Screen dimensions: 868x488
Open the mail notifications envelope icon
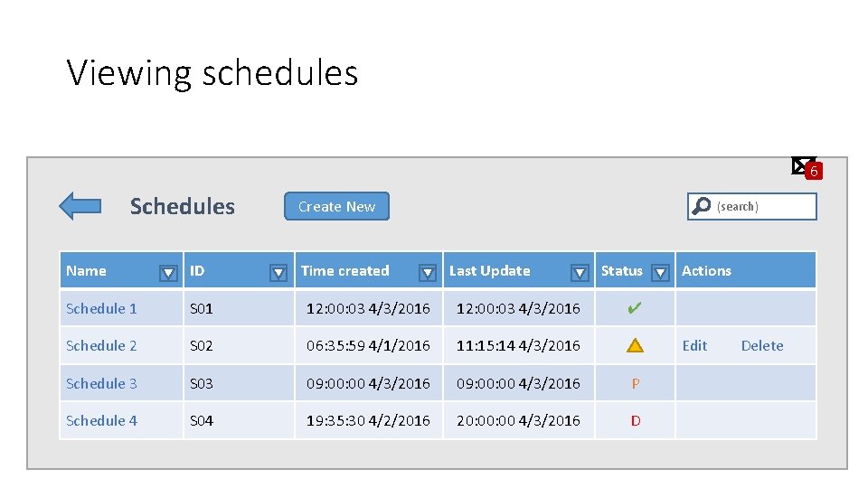pos(801,164)
